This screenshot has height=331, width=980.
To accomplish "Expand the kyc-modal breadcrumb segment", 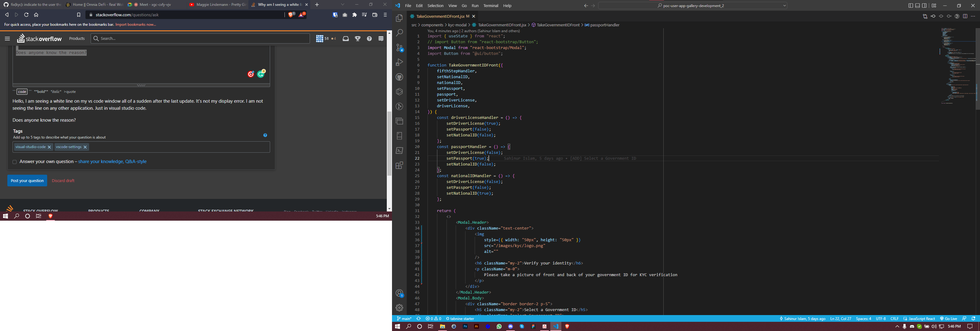I will click(x=457, y=25).
